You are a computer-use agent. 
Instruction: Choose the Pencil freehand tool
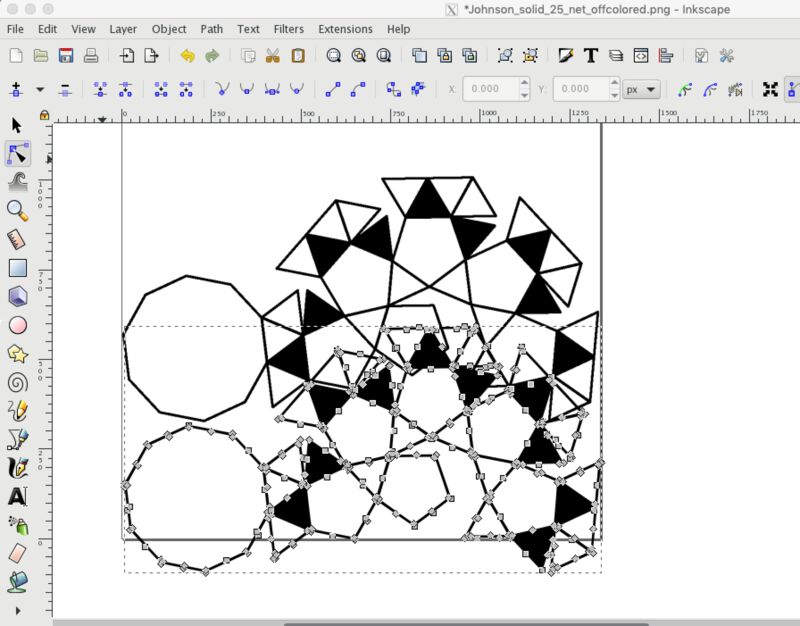tap(17, 411)
